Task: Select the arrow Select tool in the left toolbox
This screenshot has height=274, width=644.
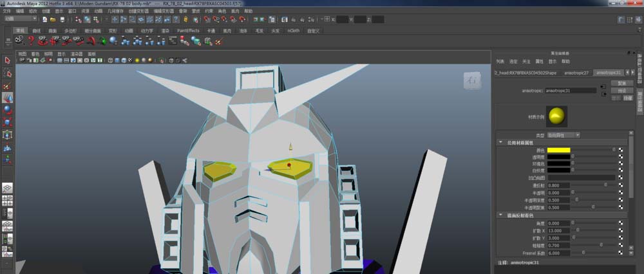Action: click(x=7, y=60)
